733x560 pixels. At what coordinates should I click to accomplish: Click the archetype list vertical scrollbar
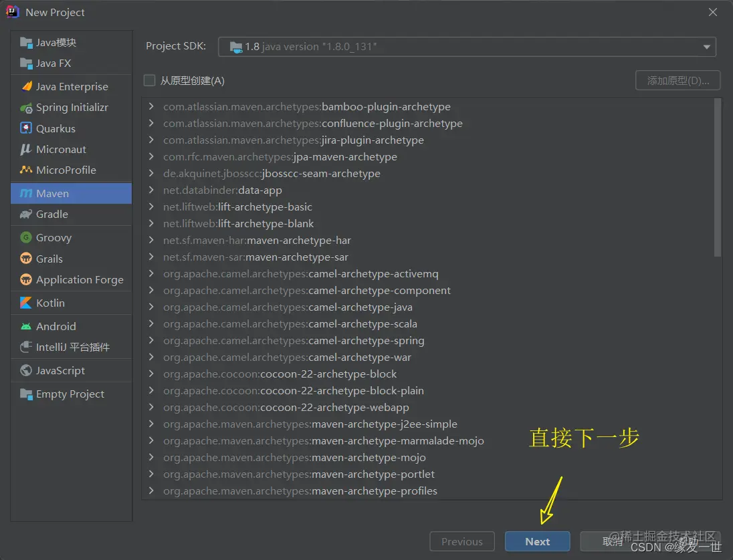718,178
